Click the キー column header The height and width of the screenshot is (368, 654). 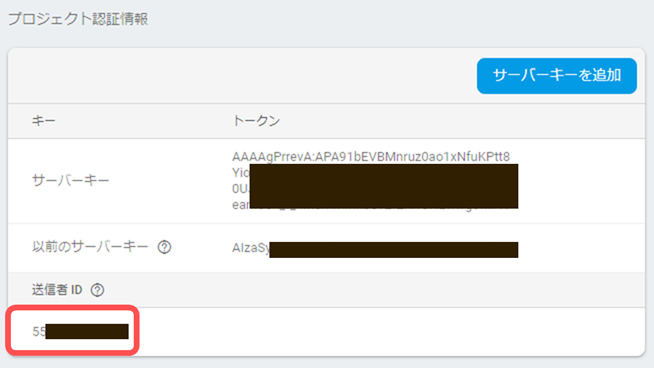coord(43,121)
